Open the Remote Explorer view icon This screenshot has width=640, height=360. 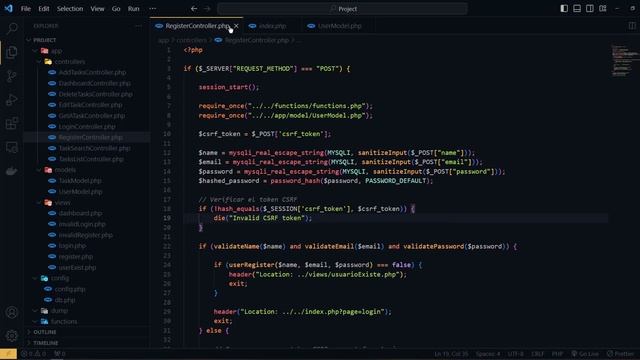[12, 147]
